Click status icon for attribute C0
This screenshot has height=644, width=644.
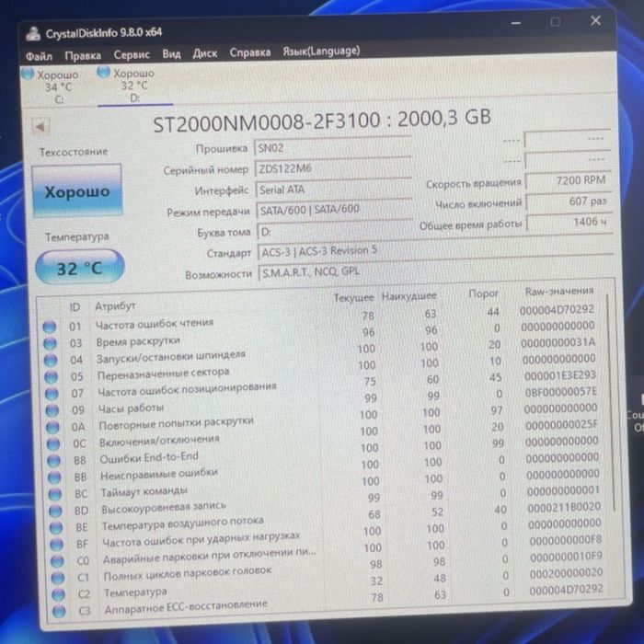click(x=57, y=561)
